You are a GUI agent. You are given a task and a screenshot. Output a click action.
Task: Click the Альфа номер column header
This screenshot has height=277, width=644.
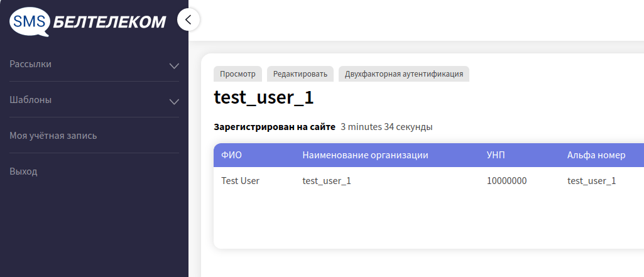[596, 155]
